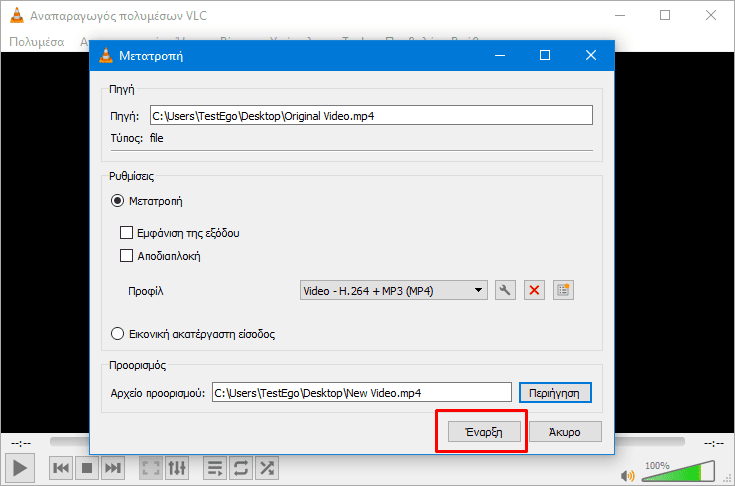Click the Πηγή source path field

tap(371, 115)
